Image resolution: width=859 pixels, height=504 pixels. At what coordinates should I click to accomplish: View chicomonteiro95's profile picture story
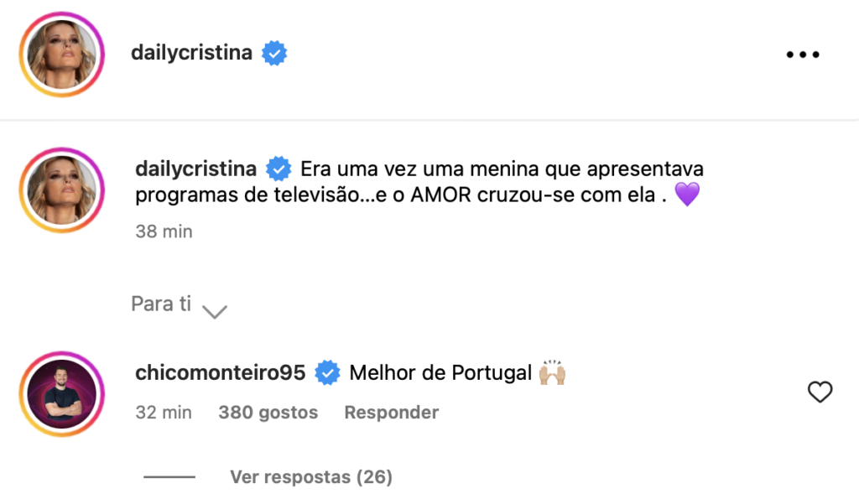[61, 393]
